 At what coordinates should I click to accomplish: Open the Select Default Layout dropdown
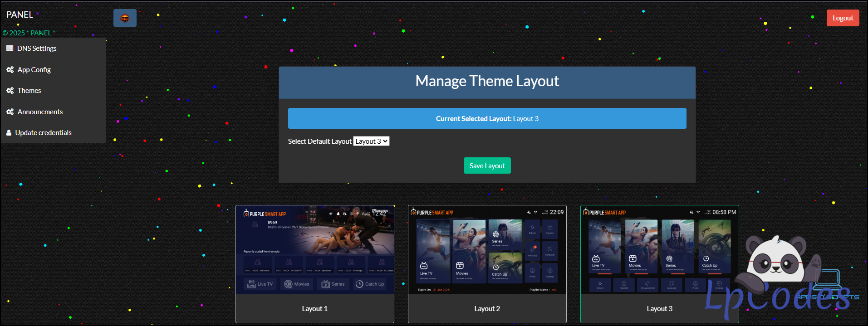(x=371, y=141)
